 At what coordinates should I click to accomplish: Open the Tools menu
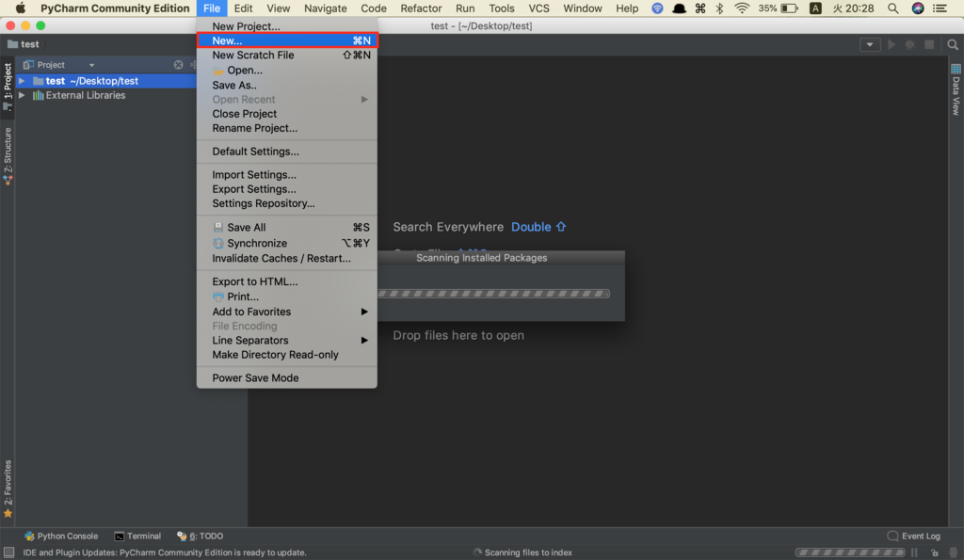502,8
